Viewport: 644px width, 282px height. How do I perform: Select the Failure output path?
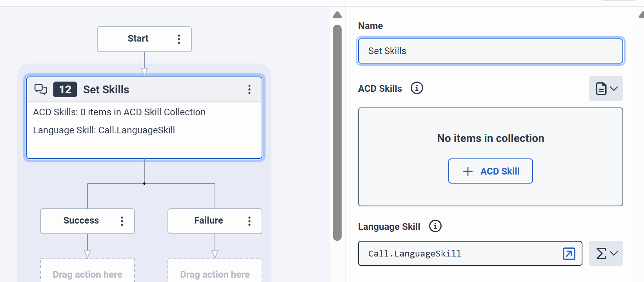pyautogui.click(x=209, y=221)
